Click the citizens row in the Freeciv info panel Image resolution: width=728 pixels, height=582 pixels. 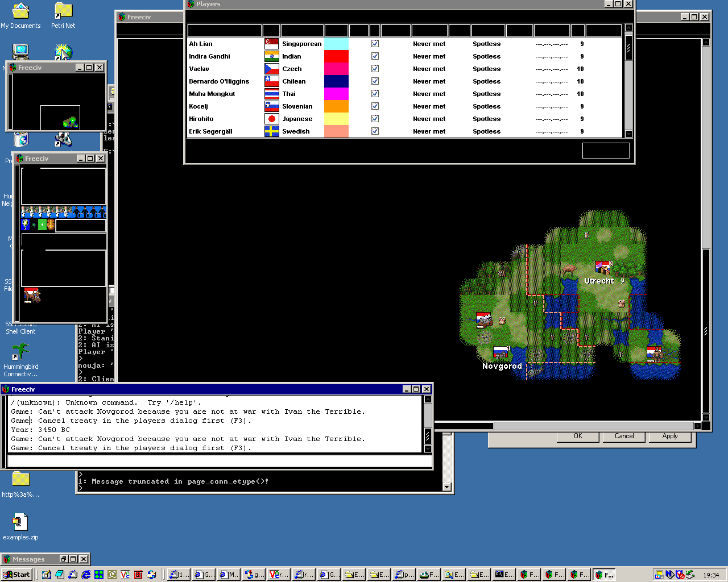pos(64,212)
